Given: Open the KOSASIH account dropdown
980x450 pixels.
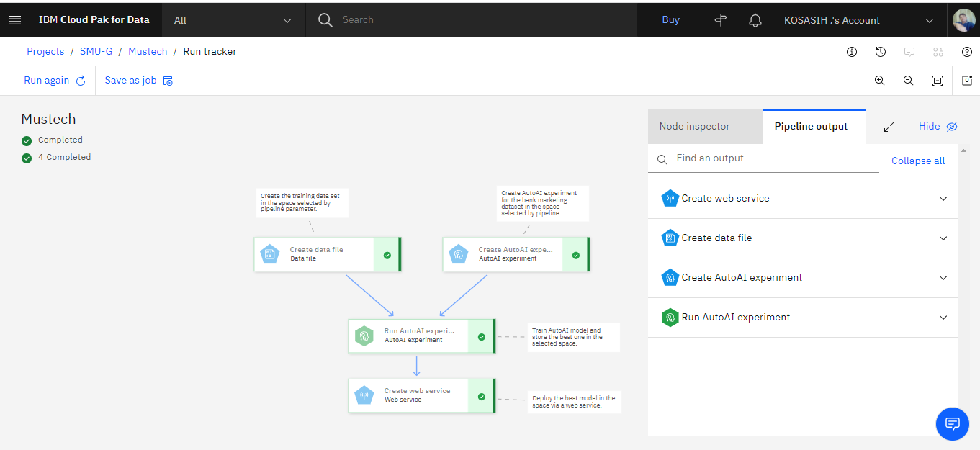Looking at the screenshot, I should 859,20.
